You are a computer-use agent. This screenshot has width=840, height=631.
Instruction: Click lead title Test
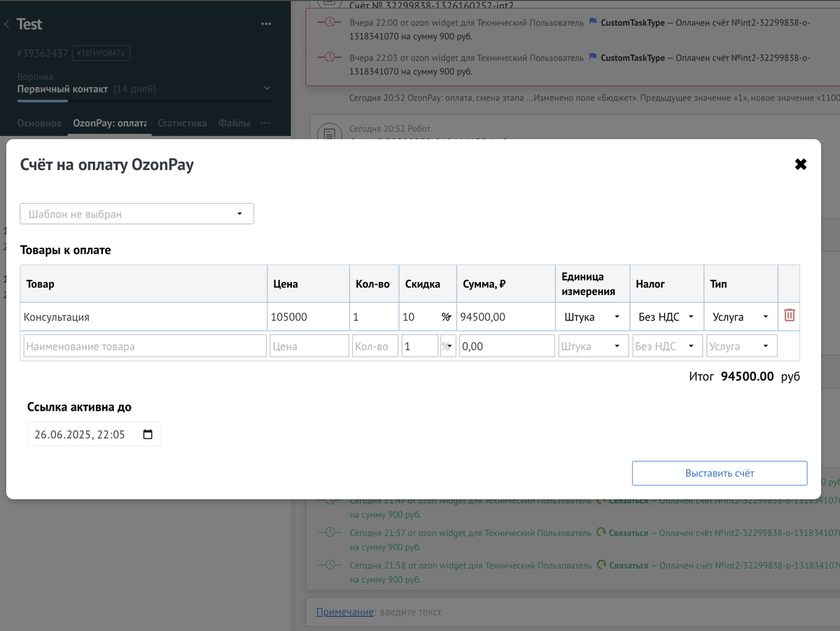click(29, 24)
